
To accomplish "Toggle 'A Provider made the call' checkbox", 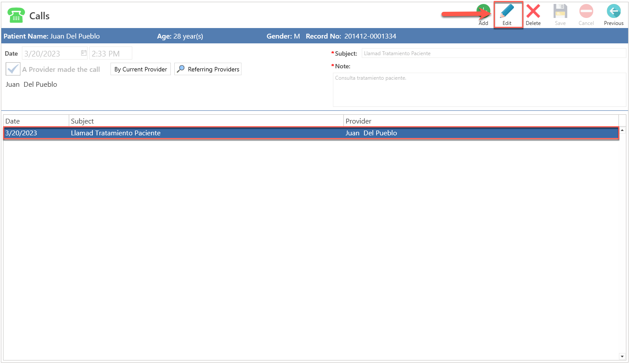I will pos(13,69).
